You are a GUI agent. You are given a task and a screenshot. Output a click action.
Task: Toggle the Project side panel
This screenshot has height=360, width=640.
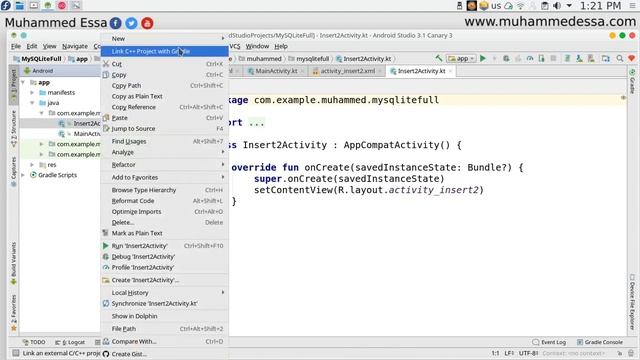pyautogui.click(x=13, y=86)
